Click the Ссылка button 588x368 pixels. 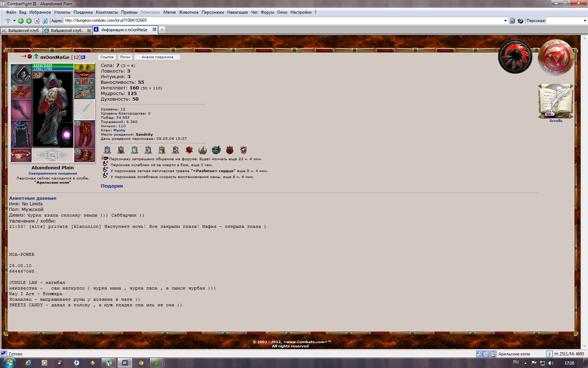(107, 57)
